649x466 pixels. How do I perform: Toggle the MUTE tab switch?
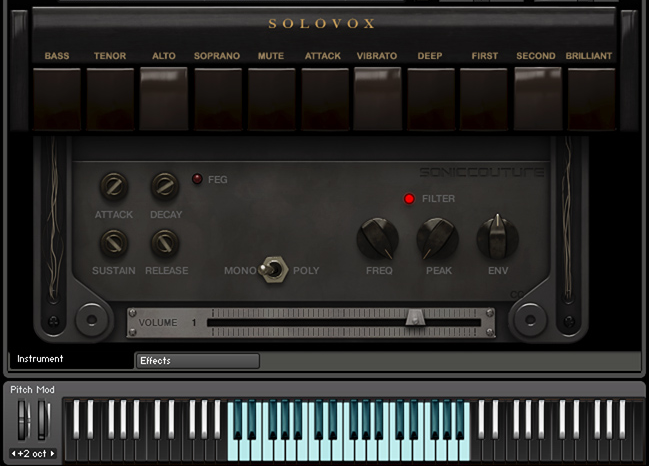[x=272, y=99]
